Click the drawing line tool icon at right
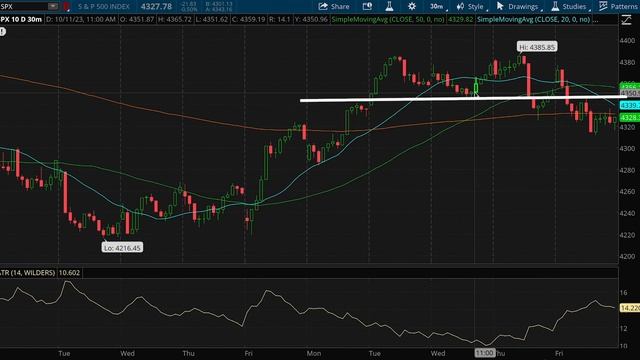The width and height of the screenshot is (640, 360). coord(626,19)
